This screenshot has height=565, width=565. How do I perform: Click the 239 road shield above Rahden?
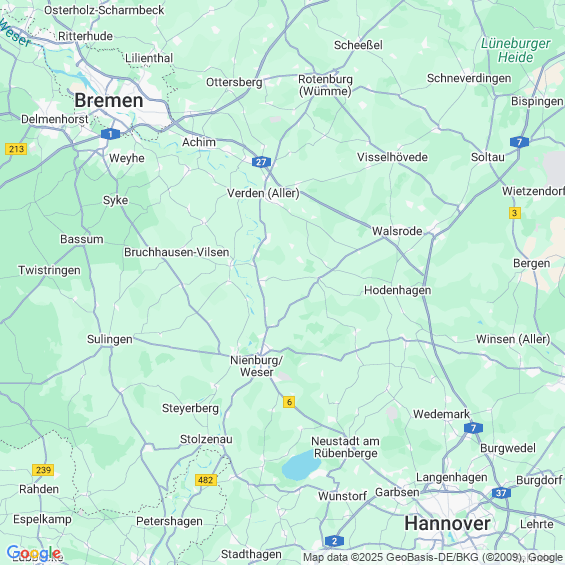coord(43,470)
